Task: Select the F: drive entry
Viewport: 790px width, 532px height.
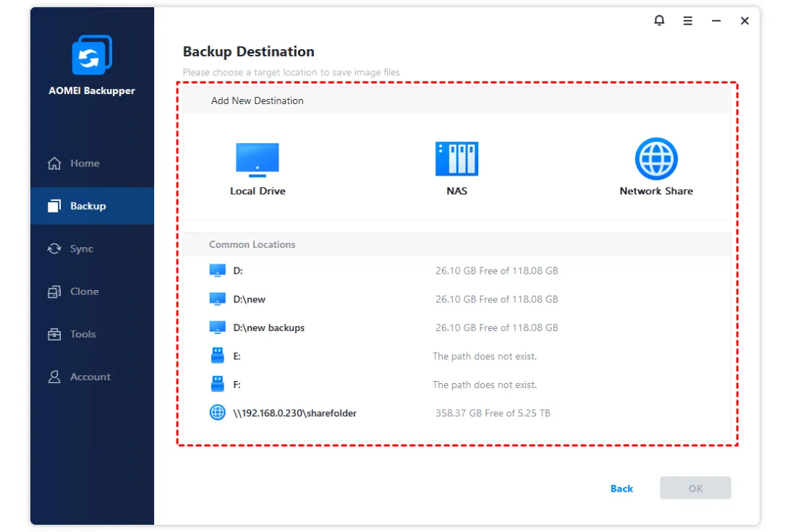Action: [237, 385]
